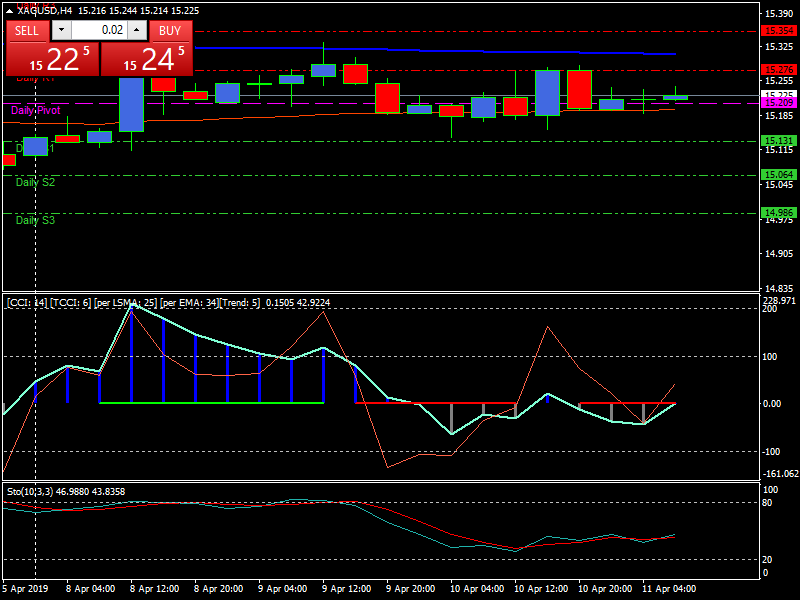Click the green 15.131 price tag
Image resolution: width=800 pixels, height=600 pixels.
click(x=778, y=141)
